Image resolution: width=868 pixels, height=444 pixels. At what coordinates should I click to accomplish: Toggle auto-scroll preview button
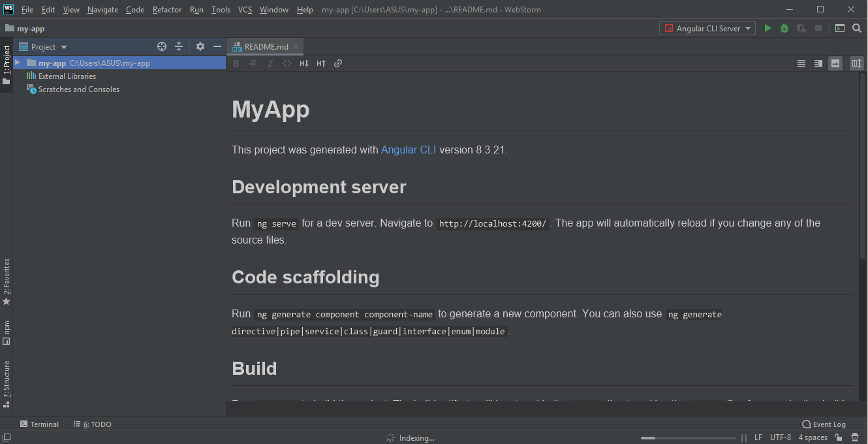(856, 63)
